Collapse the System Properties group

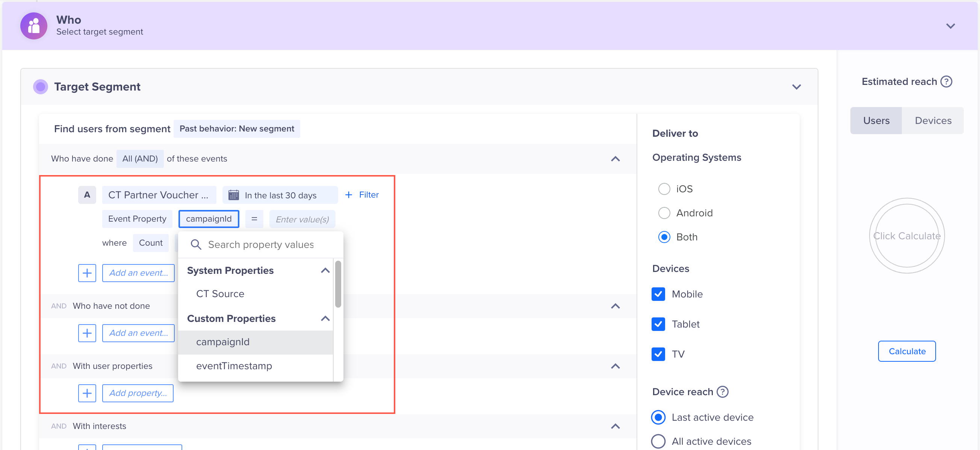click(x=325, y=270)
